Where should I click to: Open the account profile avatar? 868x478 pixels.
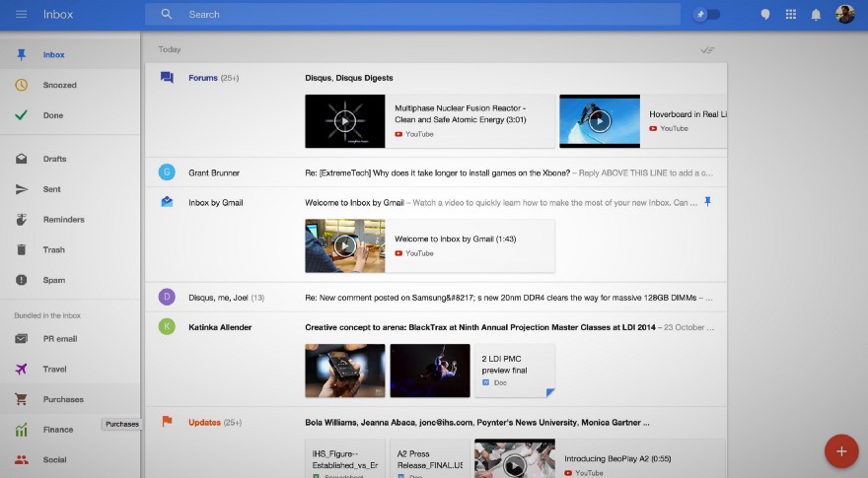(x=844, y=15)
